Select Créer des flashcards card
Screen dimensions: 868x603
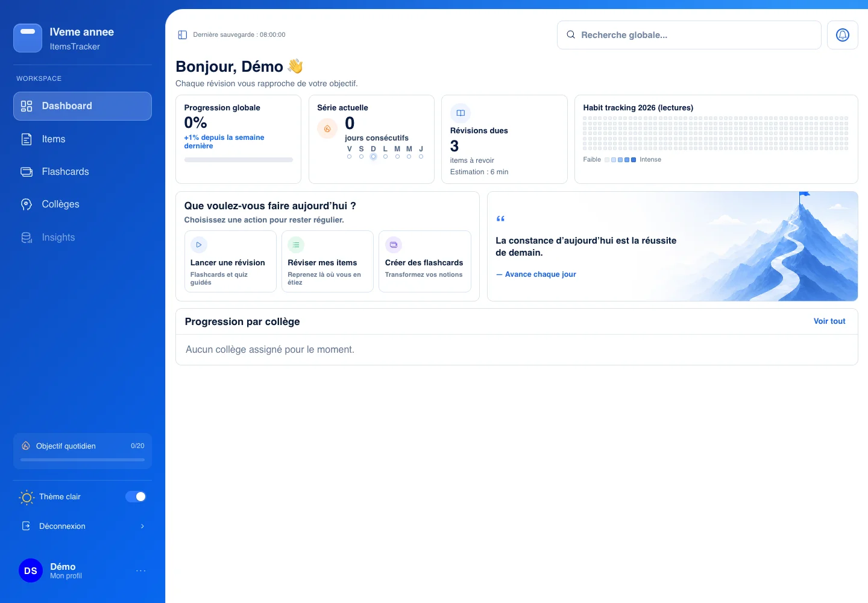425,262
